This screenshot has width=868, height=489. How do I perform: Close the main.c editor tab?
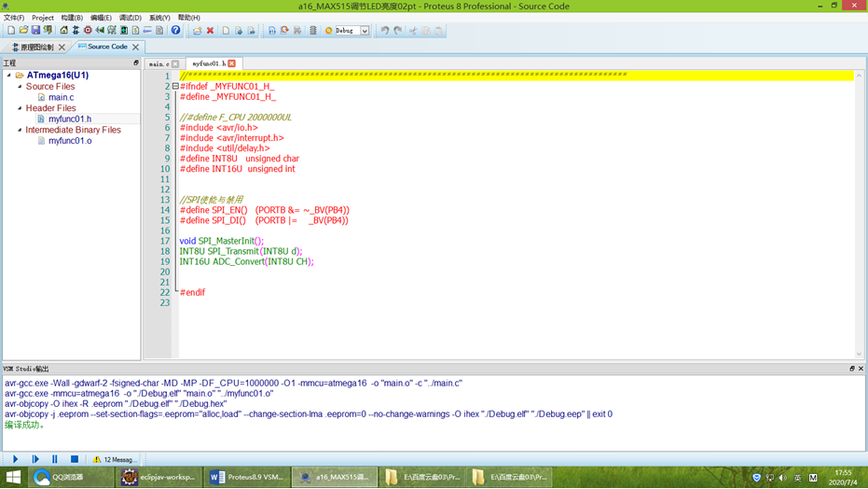(175, 63)
